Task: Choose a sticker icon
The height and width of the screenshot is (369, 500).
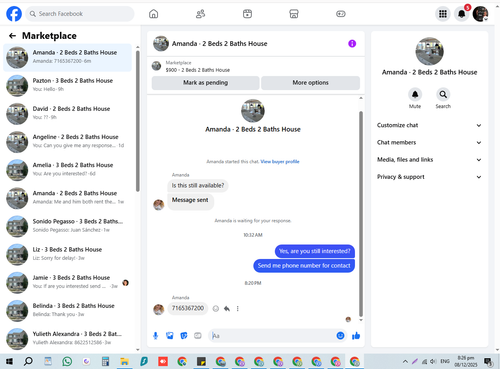Action: click(x=184, y=336)
